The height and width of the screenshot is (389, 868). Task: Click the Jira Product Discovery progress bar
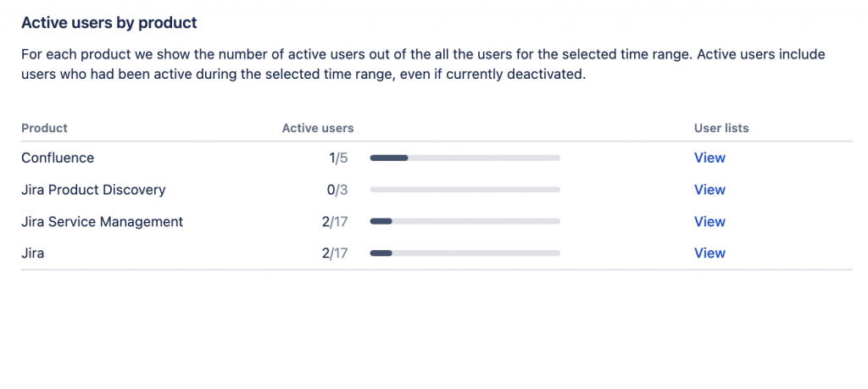point(465,190)
